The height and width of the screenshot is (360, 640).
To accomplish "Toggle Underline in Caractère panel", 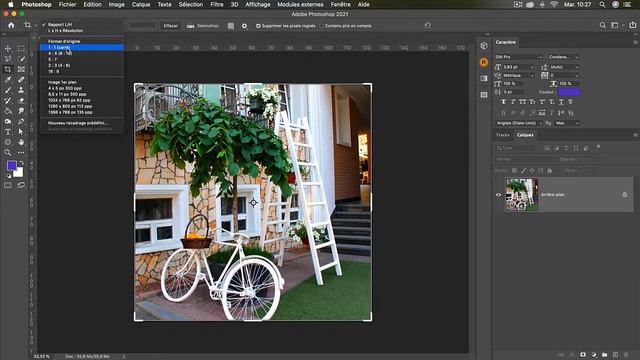I will 561,102.
